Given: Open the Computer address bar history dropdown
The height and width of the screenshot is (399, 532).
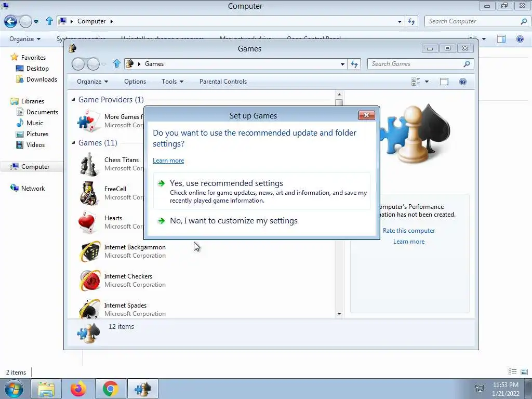Looking at the screenshot, I should point(400,21).
